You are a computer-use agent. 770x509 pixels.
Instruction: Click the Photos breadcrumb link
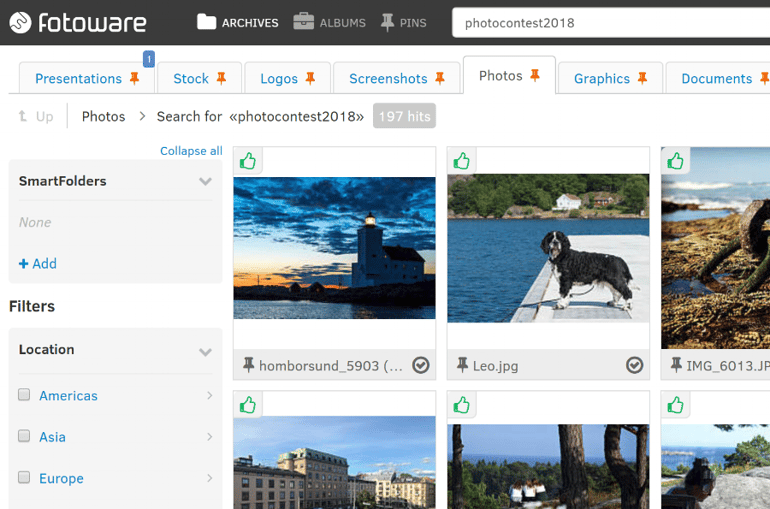coord(103,116)
